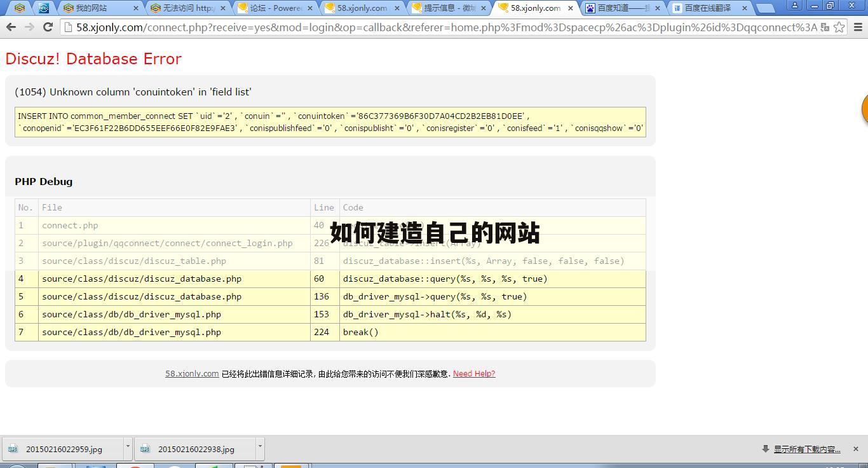Click line number 153 cell

[325, 314]
